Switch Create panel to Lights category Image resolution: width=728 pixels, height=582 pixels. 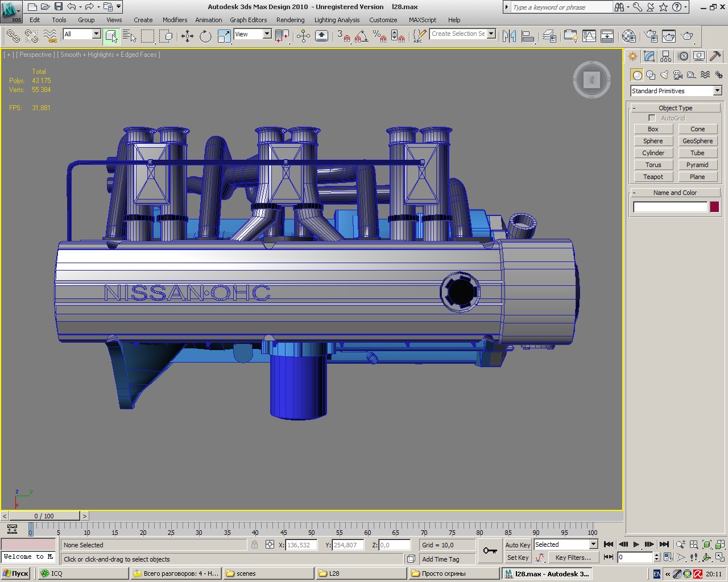pyautogui.click(x=664, y=75)
